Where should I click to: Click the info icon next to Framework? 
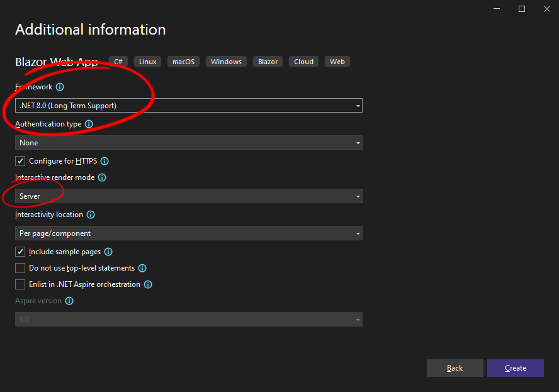60,87
